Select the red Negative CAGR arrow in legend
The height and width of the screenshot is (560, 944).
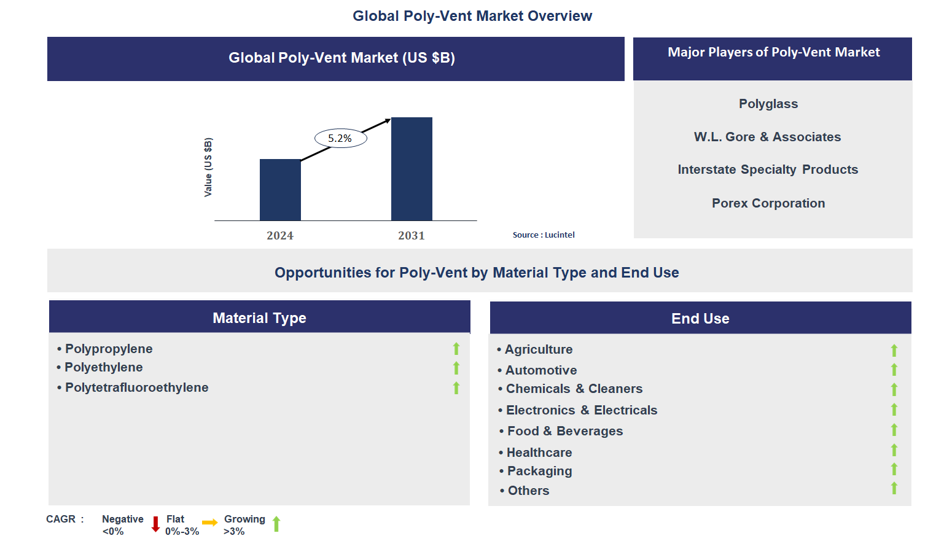[x=155, y=524]
